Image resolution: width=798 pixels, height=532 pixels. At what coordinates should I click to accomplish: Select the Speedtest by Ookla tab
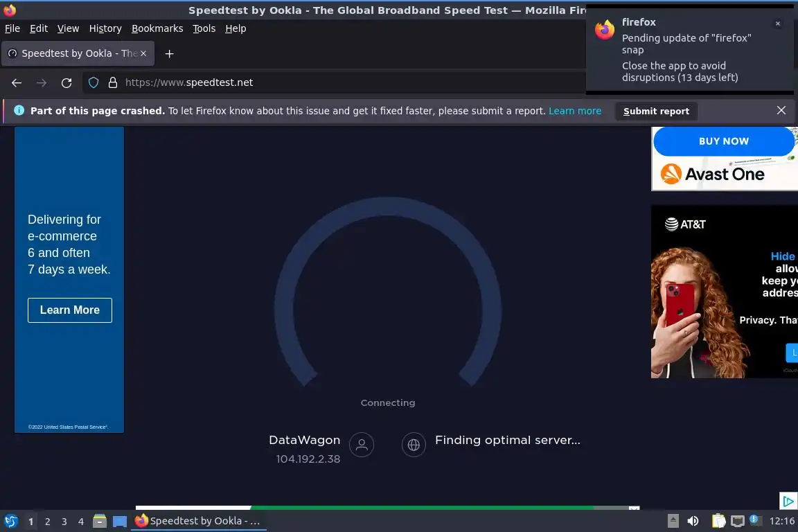pyautogui.click(x=78, y=53)
